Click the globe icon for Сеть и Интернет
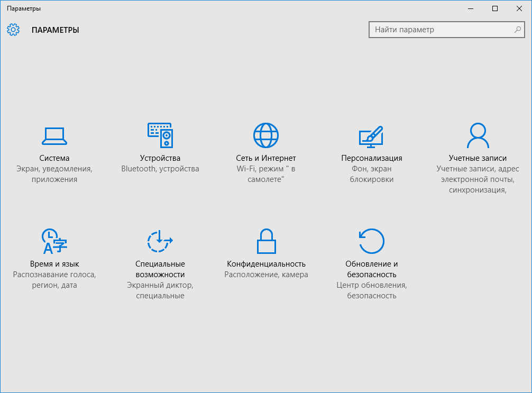 [x=266, y=135]
